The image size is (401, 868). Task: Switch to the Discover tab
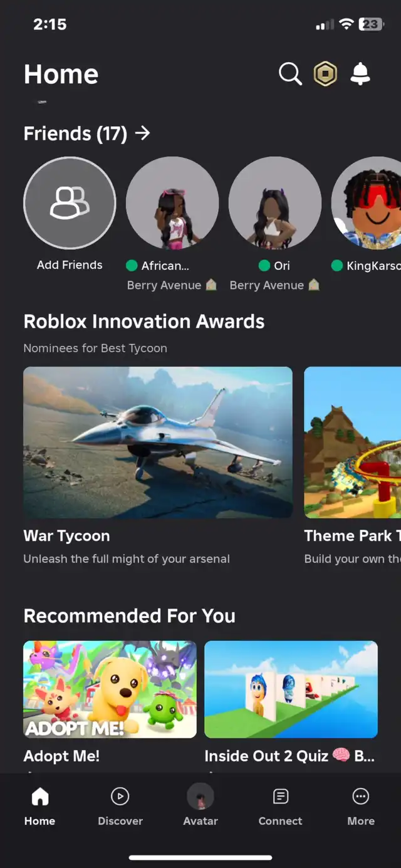pyautogui.click(x=120, y=807)
